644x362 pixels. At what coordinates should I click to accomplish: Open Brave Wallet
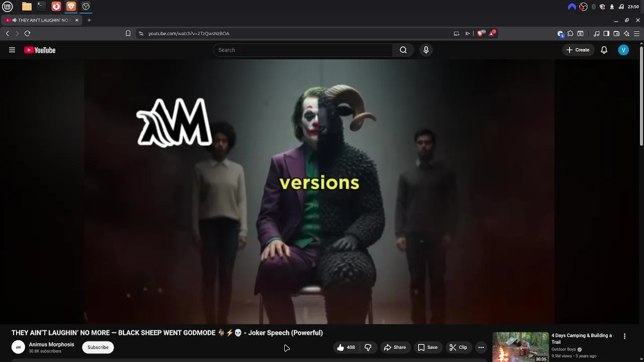tap(616, 34)
